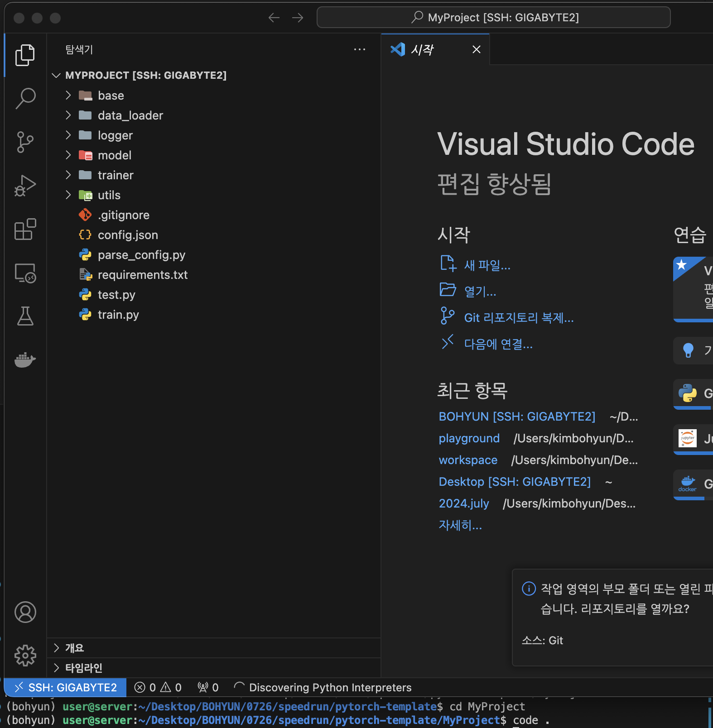
Task: Click the errors and warnings status indicator
Action: point(158,687)
